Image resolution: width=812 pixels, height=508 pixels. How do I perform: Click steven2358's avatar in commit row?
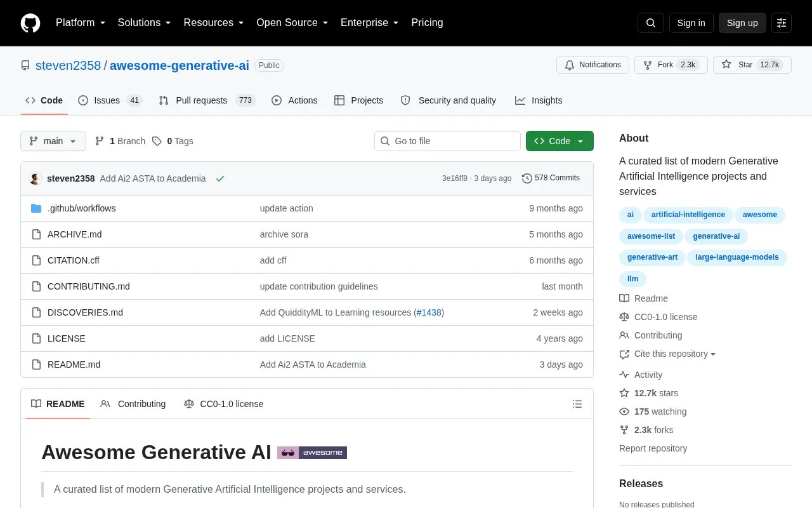click(36, 178)
